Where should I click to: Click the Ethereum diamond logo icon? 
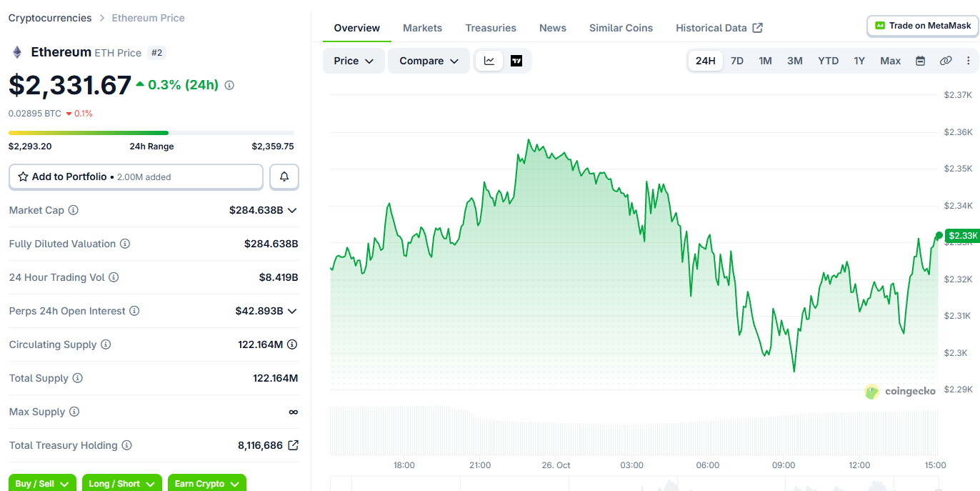pyautogui.click(x=17, y=52)
